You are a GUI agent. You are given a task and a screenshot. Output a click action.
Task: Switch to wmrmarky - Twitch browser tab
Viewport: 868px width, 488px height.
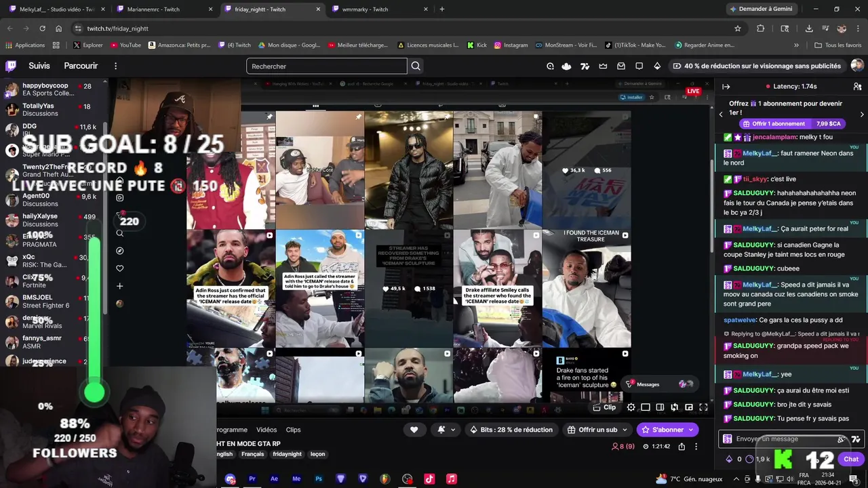point(380,9)
